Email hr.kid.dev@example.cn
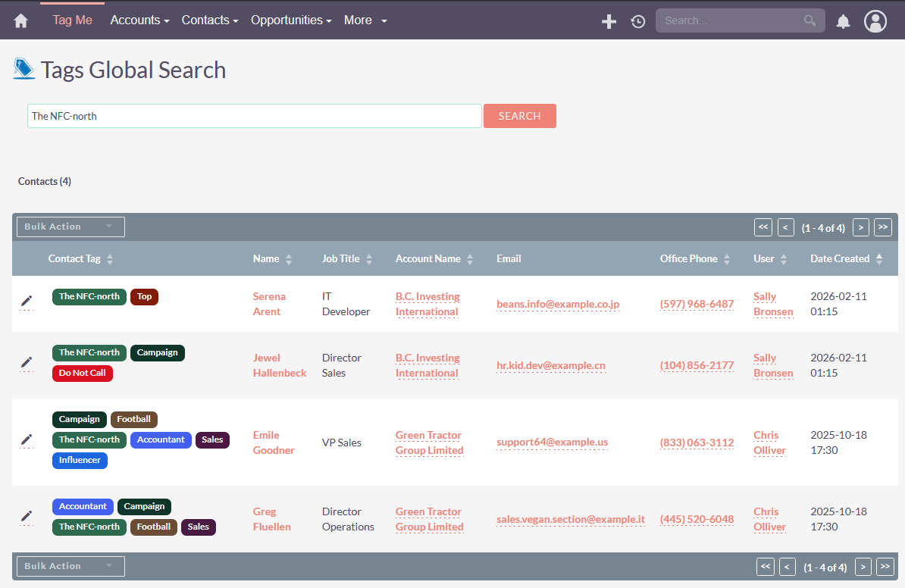 click(x=550, y=365)
